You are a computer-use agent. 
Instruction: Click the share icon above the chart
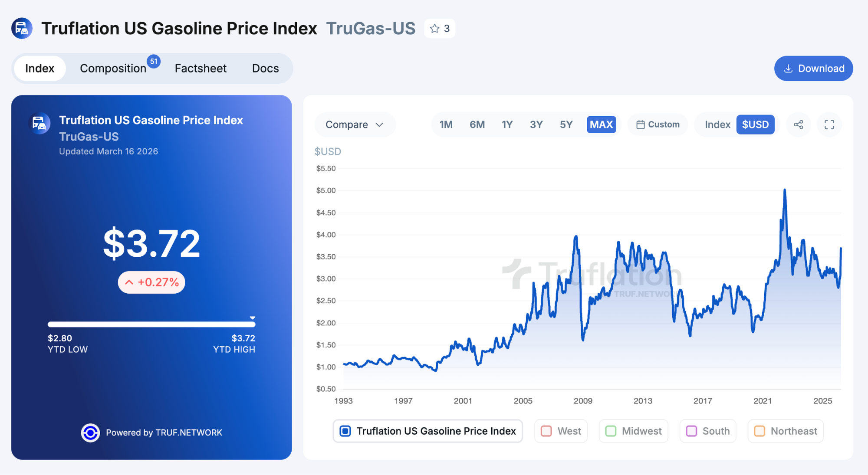point(799,125)
